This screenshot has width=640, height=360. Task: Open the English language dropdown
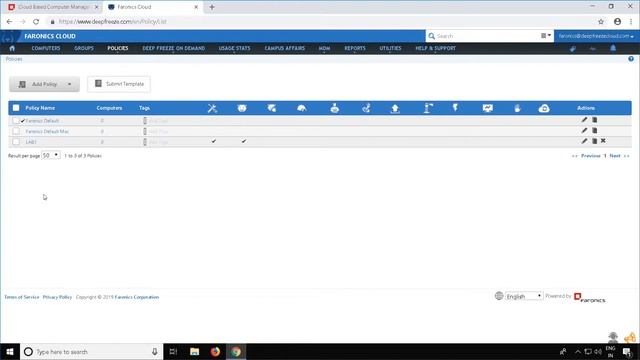tap(524, 296)
